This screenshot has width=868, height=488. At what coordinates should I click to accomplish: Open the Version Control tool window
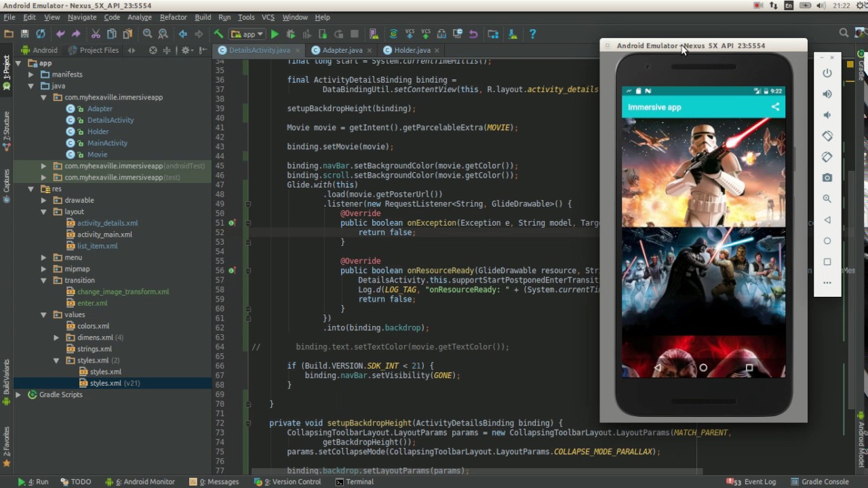(288, 482)
